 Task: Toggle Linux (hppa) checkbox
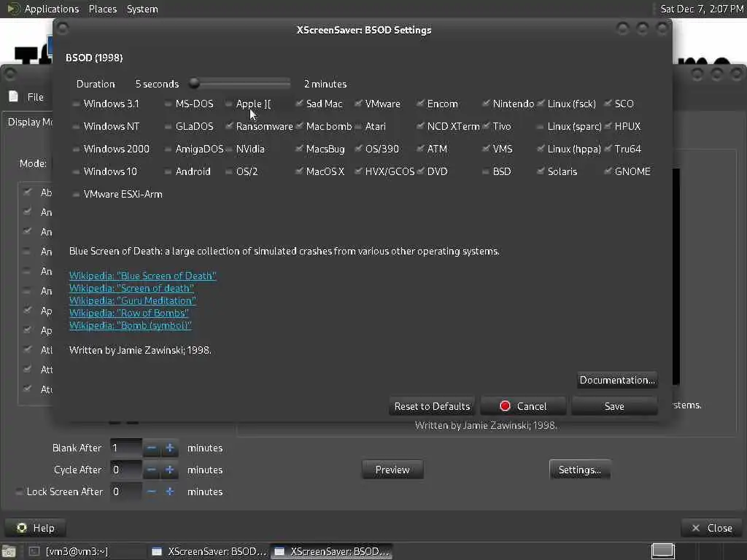pyautogui.click(x=541, y=149)
